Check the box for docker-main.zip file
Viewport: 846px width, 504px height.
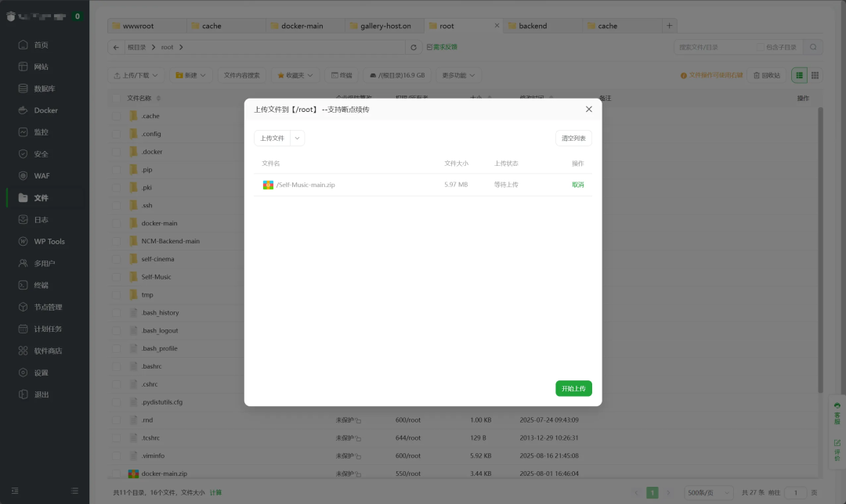click(x=116, y=473)
